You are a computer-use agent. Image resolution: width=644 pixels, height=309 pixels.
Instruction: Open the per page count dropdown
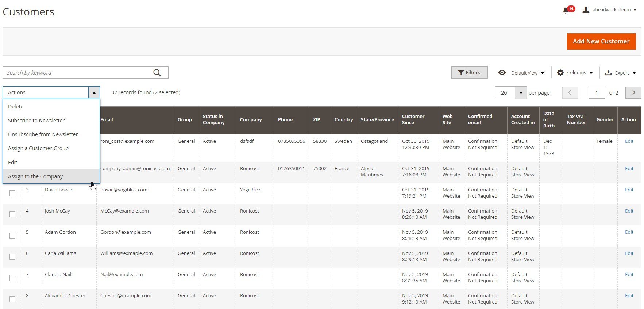point(521,93)
